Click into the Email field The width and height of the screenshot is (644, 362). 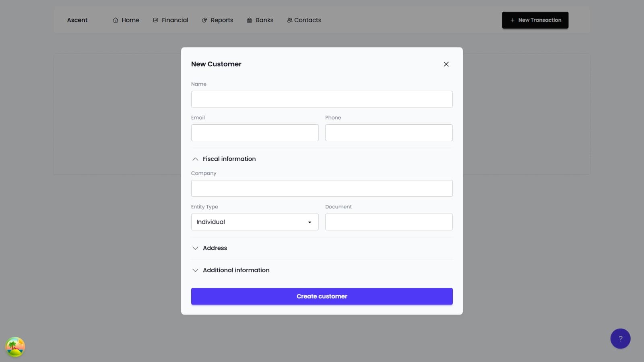(254, 133)
